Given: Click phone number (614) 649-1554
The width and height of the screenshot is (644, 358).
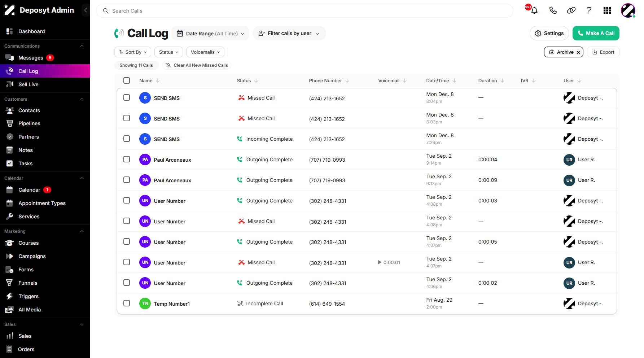Looking at the screenshot, I should click(x=327, y=304).
